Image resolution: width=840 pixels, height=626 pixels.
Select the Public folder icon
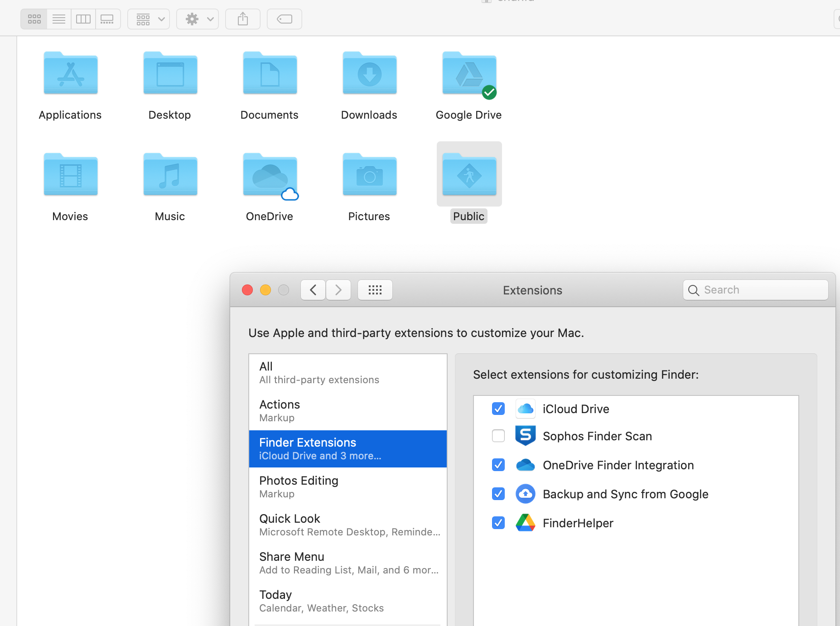click(x=469, y=175)
